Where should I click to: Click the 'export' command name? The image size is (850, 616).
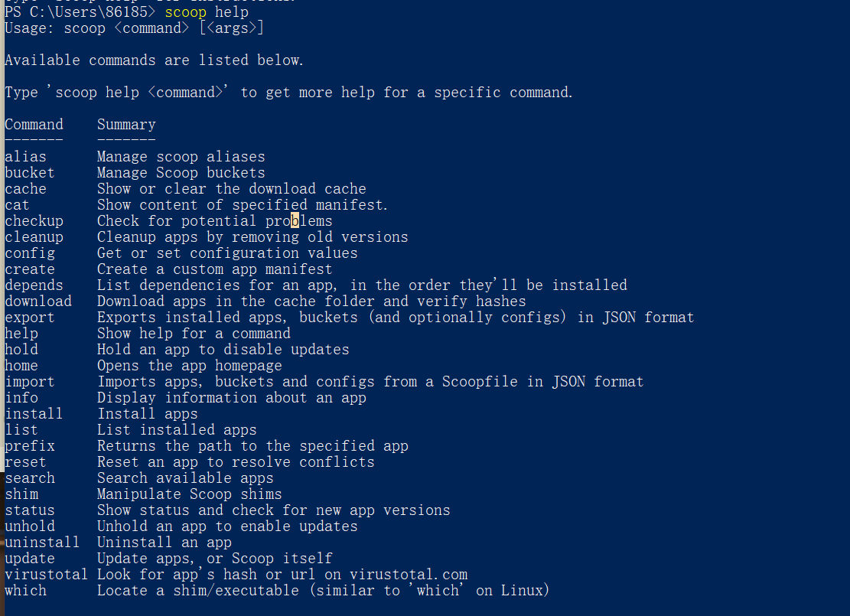tap(30, 318)
